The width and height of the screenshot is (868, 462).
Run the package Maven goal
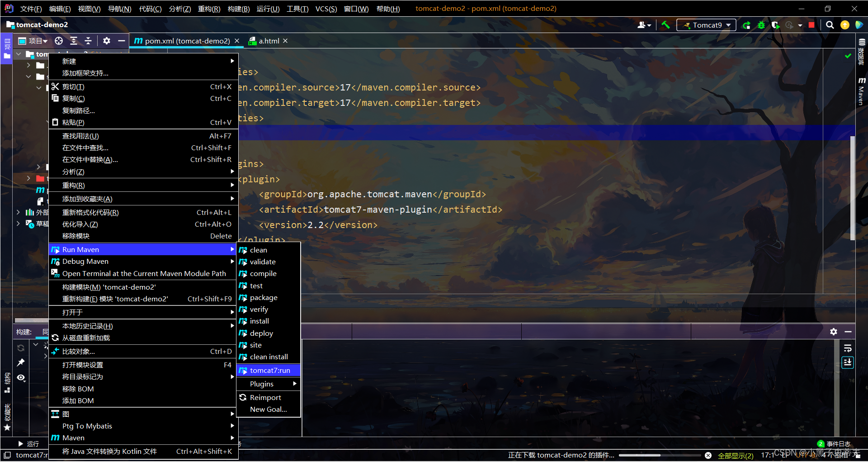click(x=269, y=297)
